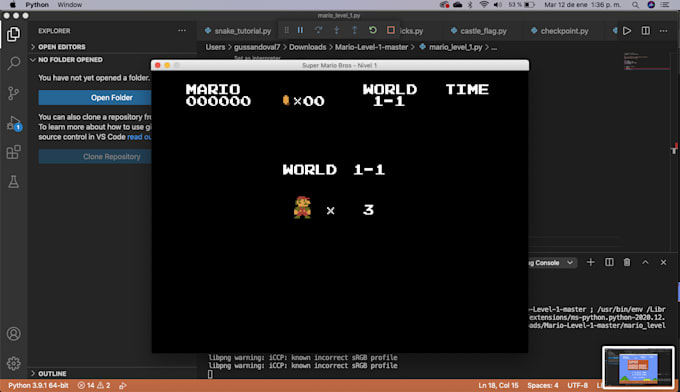Open the Accounts menu icon
Screen dimensions: 680x392
coord(13,334)
